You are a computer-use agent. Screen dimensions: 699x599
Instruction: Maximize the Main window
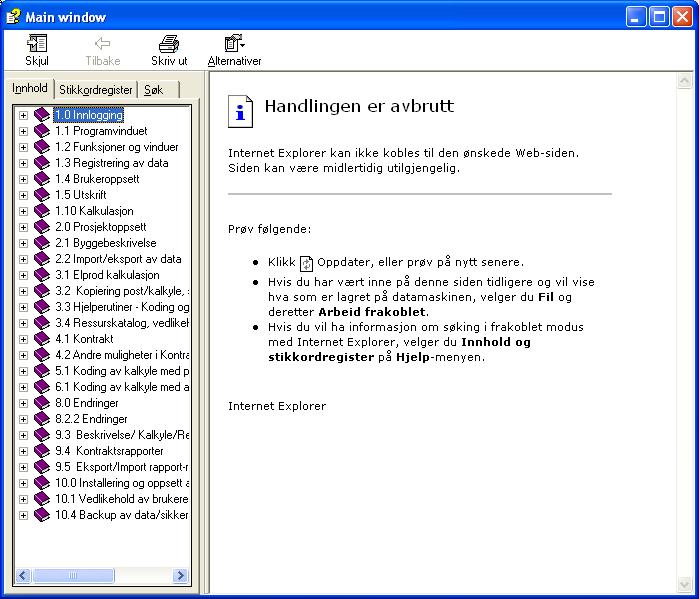click(659, 17)
